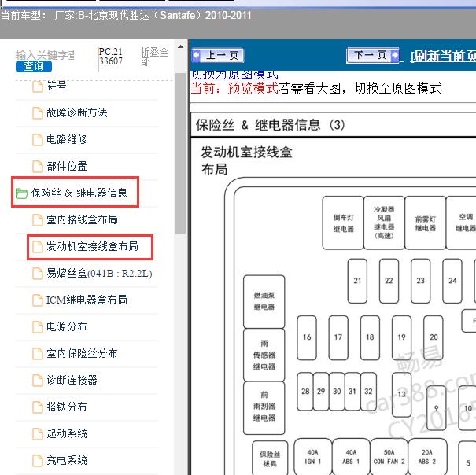Open 室内接线盒布局 page
This screenshot has width=476, height=475.
pos(82,219)
